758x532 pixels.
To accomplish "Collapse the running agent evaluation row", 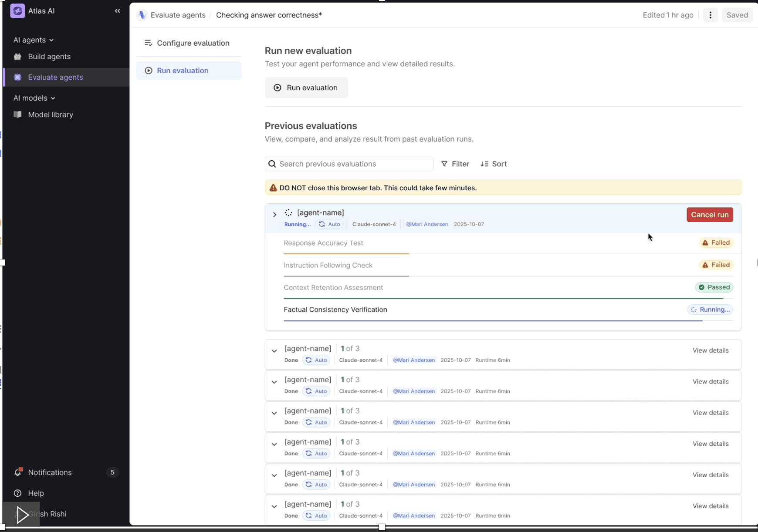I will coord(274,215).
